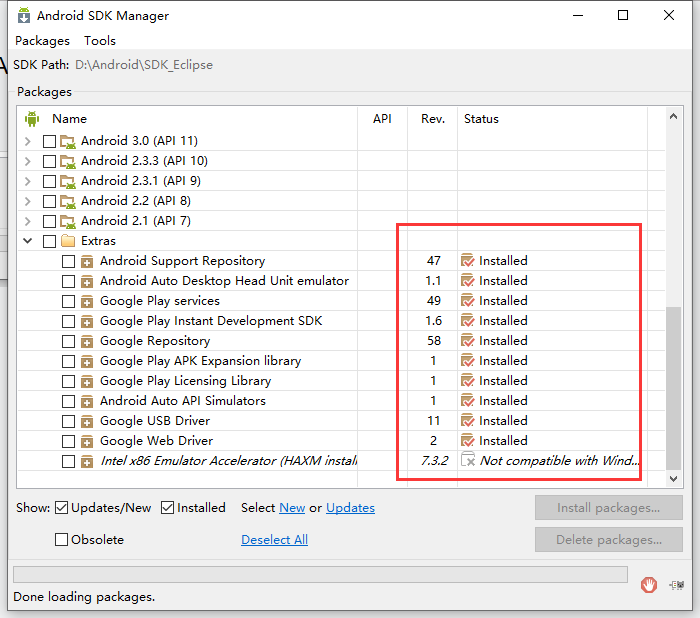Click the package icon for Google Repository
This screenshot has height=618, width=700.
click(x=87, y=342)
